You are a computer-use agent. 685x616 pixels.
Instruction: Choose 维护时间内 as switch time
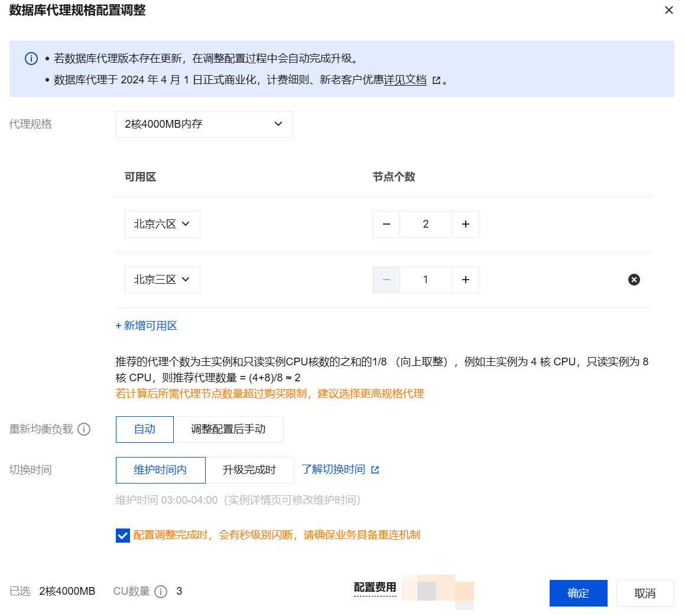160,470
